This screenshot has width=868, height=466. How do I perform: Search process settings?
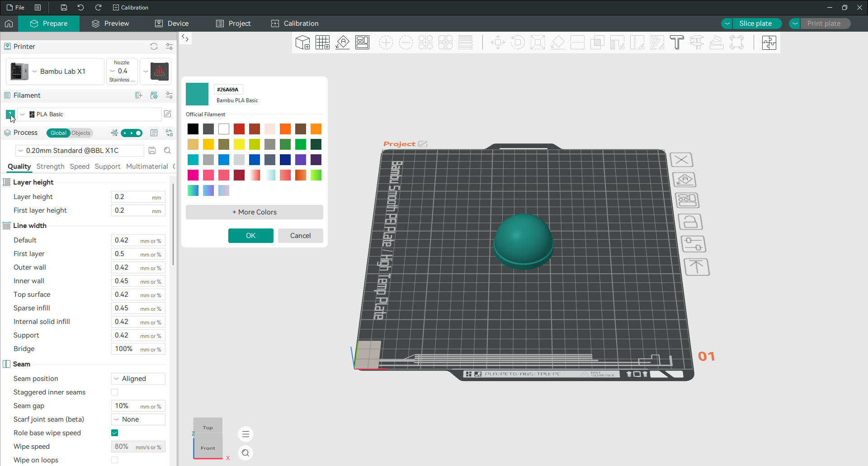(167, 151)
